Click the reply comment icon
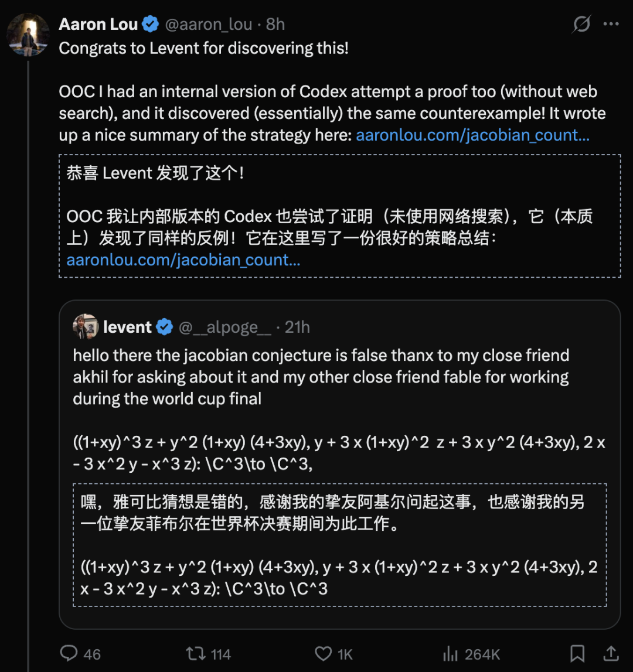633x672 pixels. coord(69,654)
